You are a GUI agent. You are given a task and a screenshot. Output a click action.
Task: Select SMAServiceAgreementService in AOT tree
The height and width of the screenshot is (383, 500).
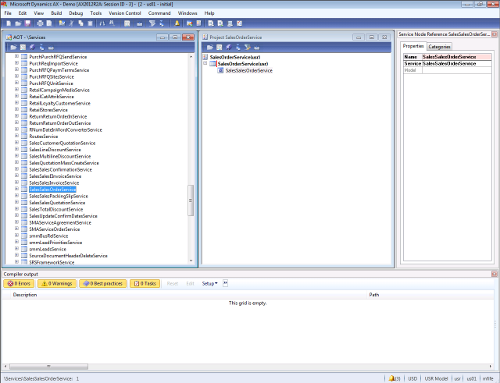click(60, 223)
